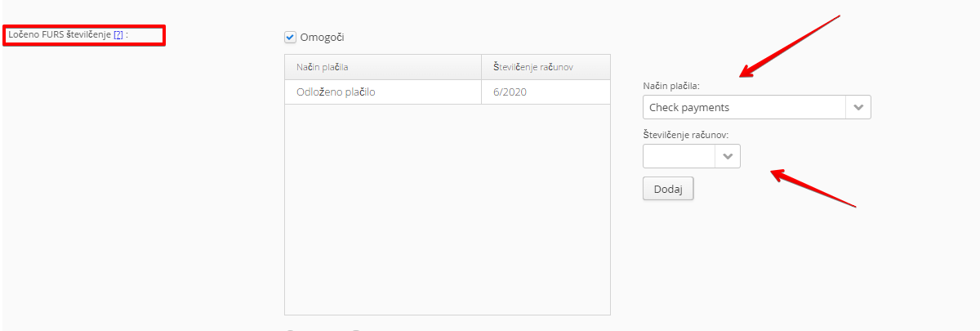The width and height of the screenshot is (980, 331).
Task: Click the divider between the table column headers
Action: tap(482, 66)
